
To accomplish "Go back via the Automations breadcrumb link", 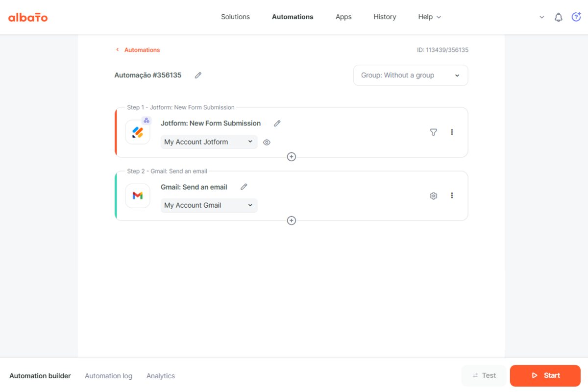I will (142, 50).
